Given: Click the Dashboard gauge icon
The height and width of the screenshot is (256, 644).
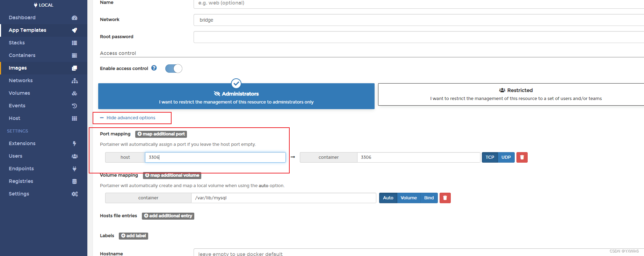Looking at the screenshot, I should point(74,18).
